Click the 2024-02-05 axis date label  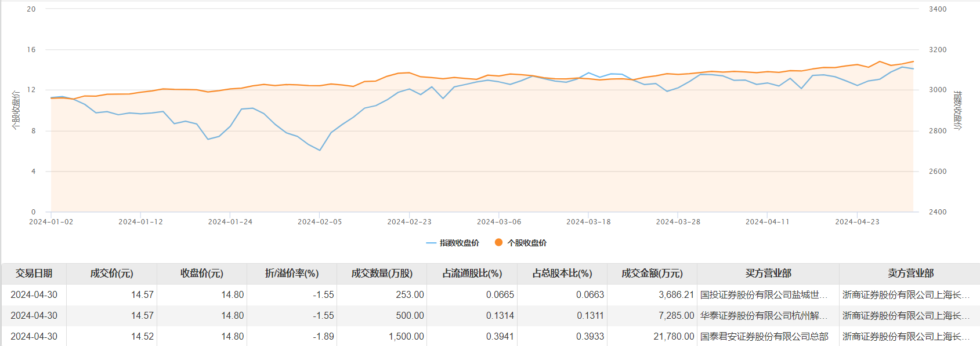pos(320,222)
